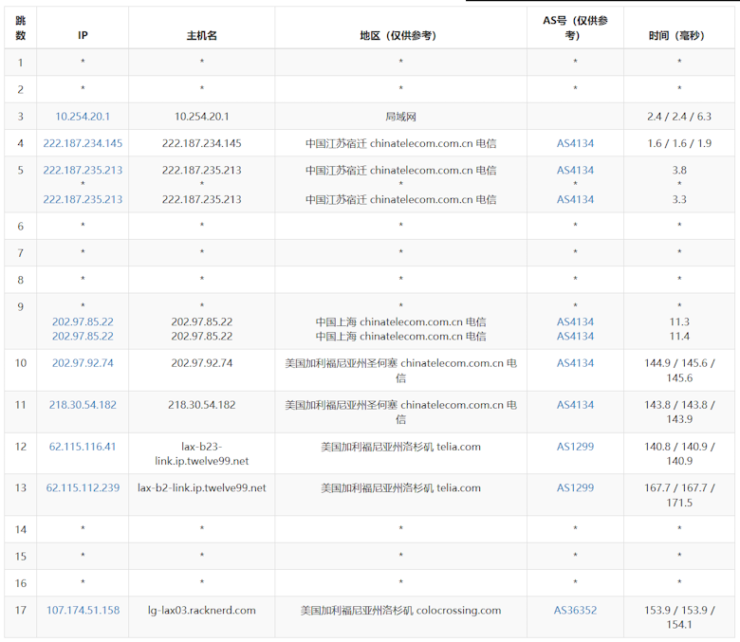Open IP link 222.187.234.145
This screenshot has height=642, width=740.
click(x=83, y=144)
